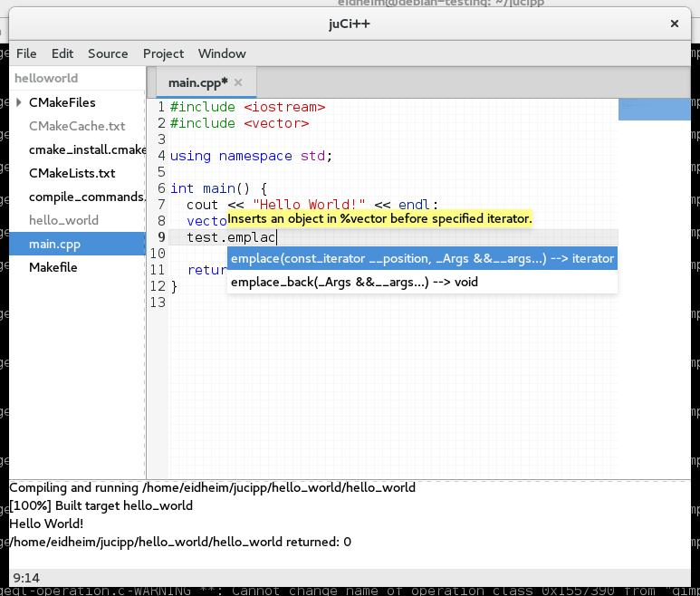Pick the emplace_back autocomplete entry
The width and height of the screenshot is (700, 596).
point(354,283)
